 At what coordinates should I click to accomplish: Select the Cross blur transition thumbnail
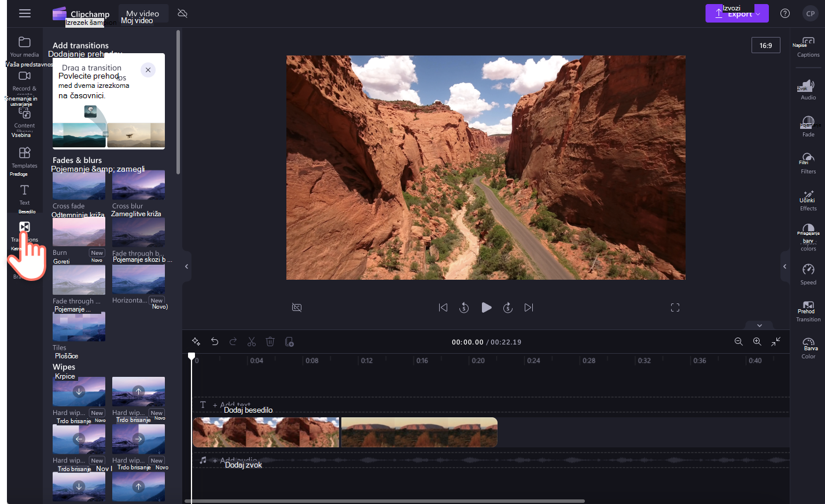click(138, 185)
